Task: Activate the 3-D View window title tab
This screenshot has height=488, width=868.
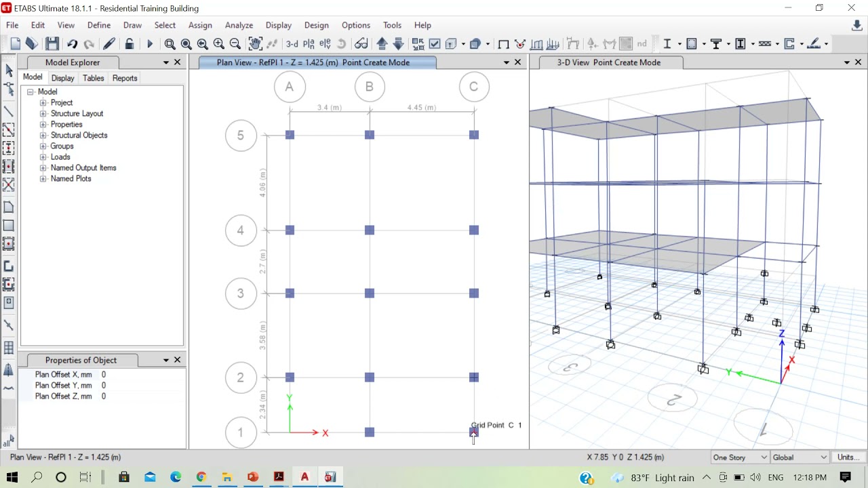Action: [x=609, y=62]
